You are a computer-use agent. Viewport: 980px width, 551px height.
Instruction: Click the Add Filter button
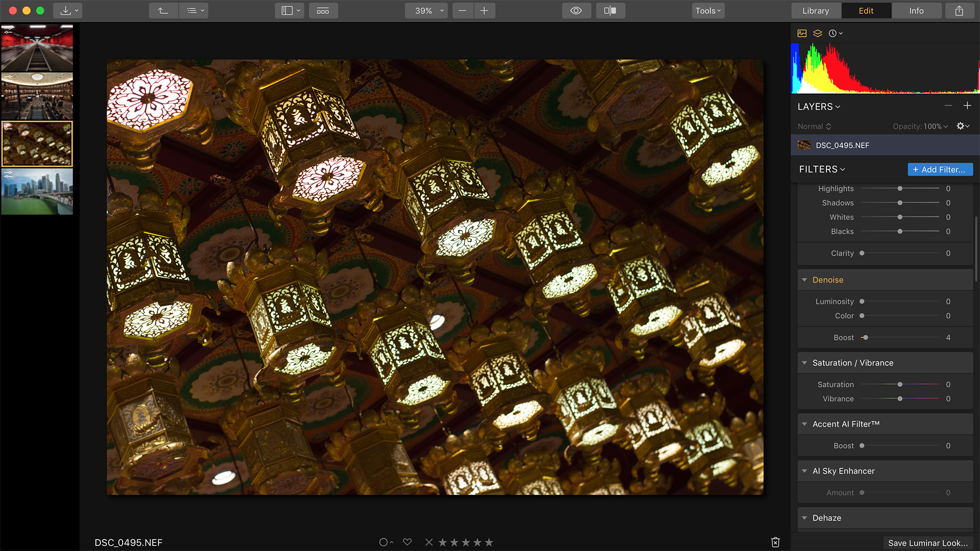(x=940, y=169)
